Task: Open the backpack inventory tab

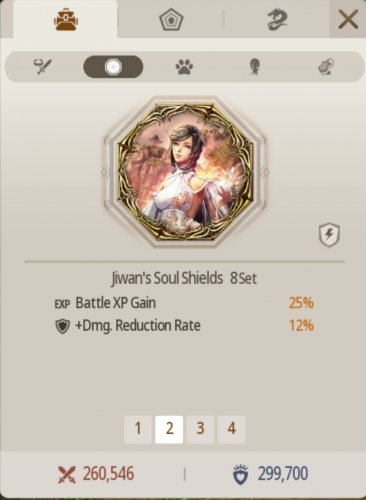Action: (66, 20)
